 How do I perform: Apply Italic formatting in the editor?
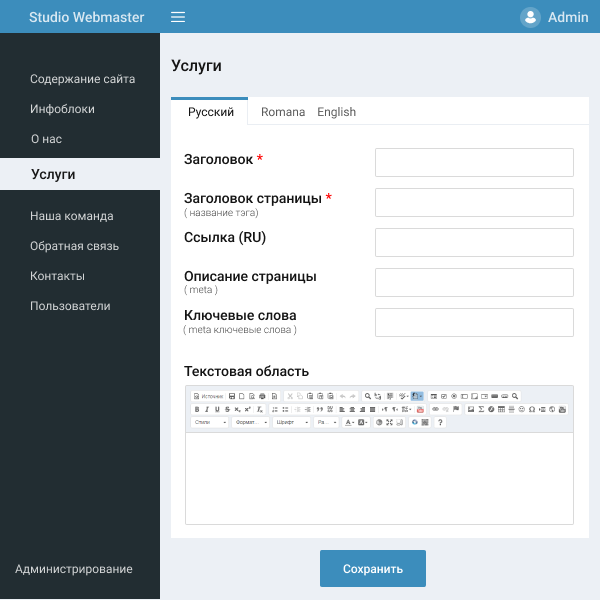coord(207,409)
